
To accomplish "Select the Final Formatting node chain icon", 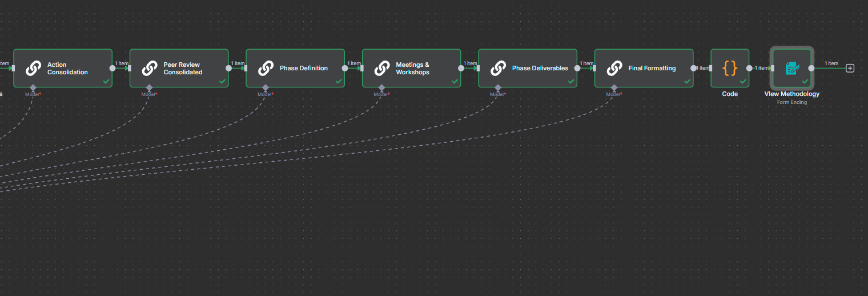I will [x=614, y=68].
